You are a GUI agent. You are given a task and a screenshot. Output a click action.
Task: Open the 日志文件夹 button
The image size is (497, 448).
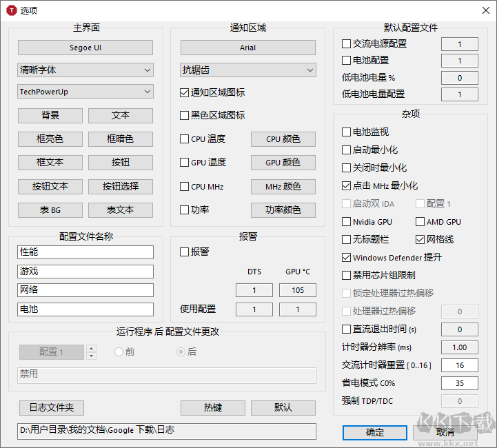[x=52, y=408]
